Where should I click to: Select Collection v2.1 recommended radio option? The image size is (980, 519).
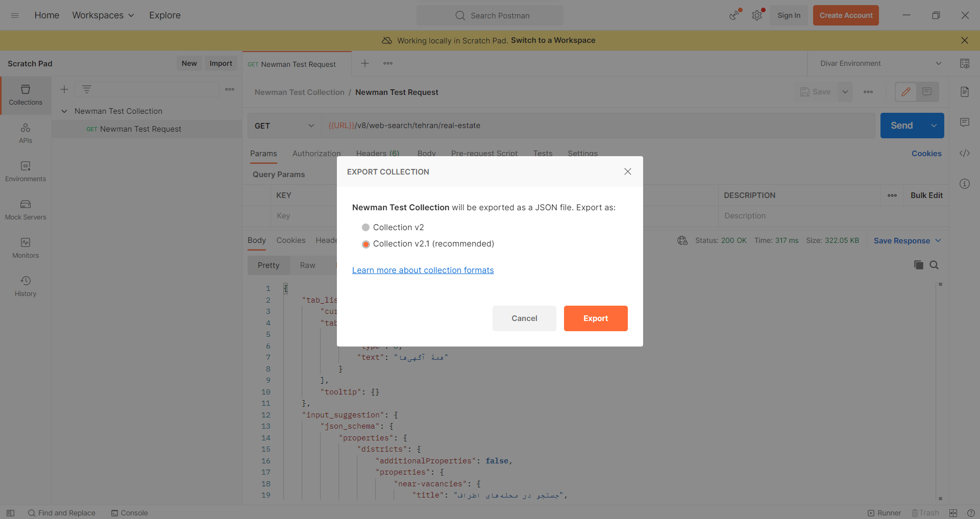(x=365, y=244)
